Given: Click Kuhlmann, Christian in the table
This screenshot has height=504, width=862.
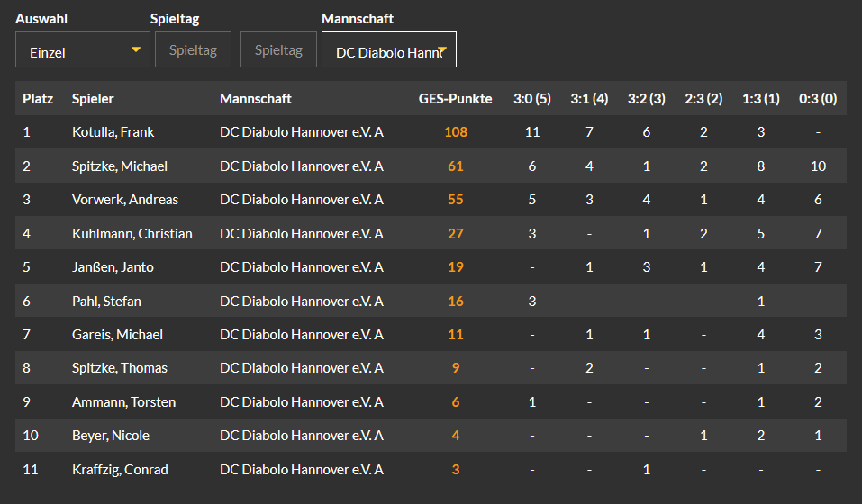Looking at the screenshot, I should 132,233.
